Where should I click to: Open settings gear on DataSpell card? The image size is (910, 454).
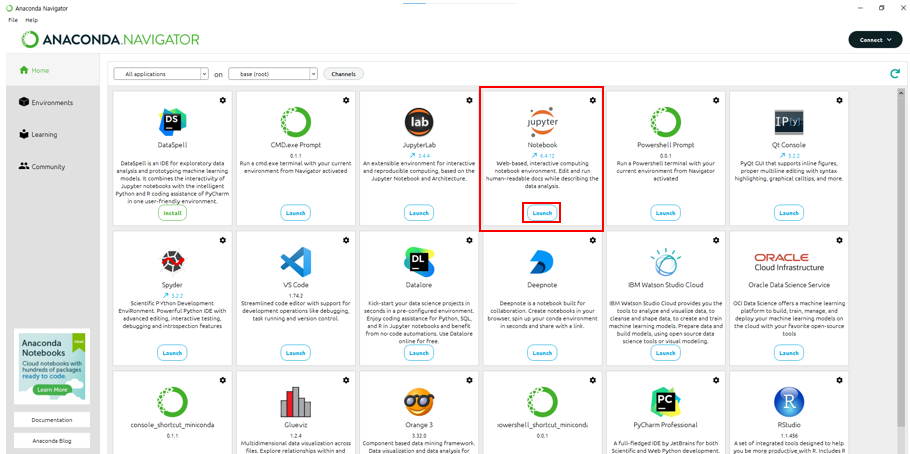tap(223, 100)
